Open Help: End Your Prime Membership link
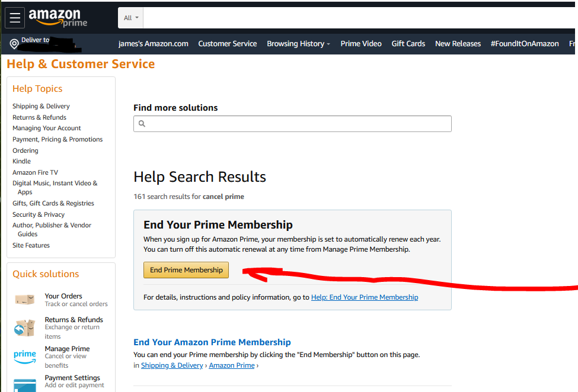578x392 pixels. (365, 297)
